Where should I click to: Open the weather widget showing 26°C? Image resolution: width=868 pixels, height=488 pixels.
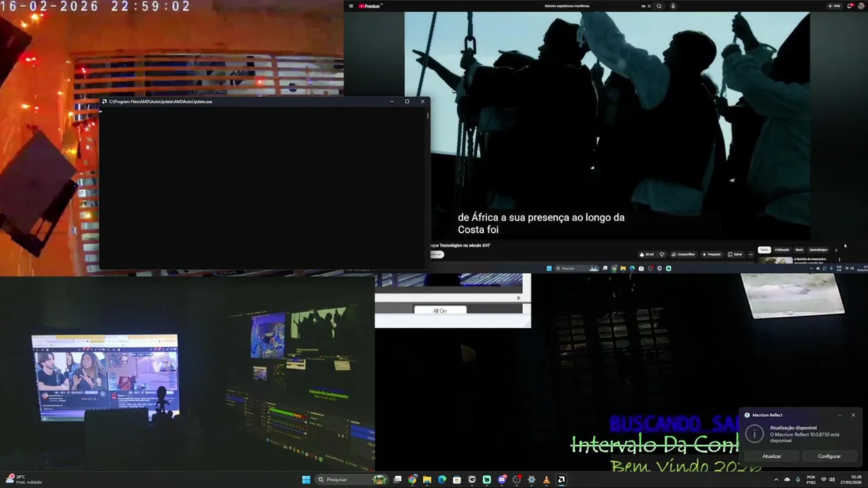[x=24, y=480]
